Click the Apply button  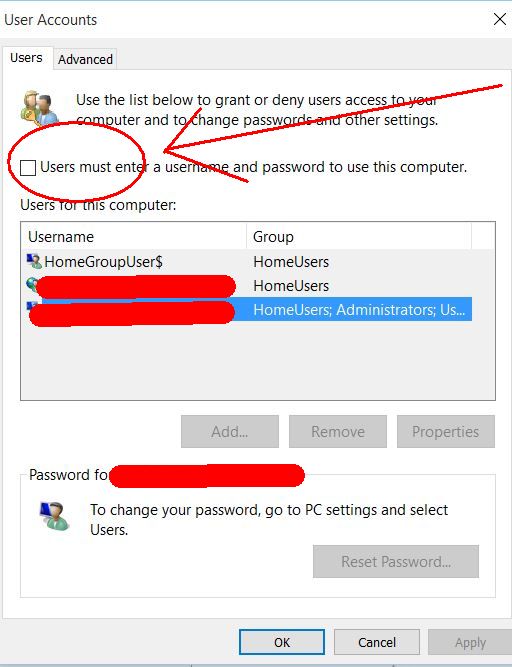(x=470, y=642)
